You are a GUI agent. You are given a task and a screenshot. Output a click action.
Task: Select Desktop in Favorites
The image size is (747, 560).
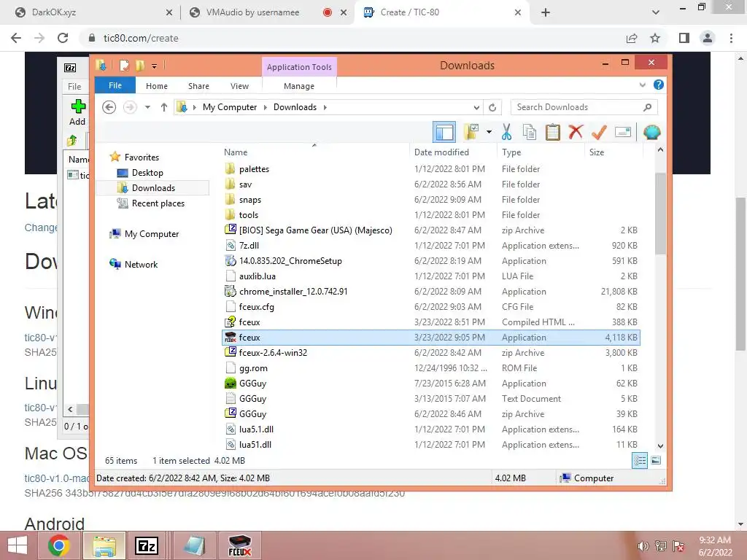point(147,173)
